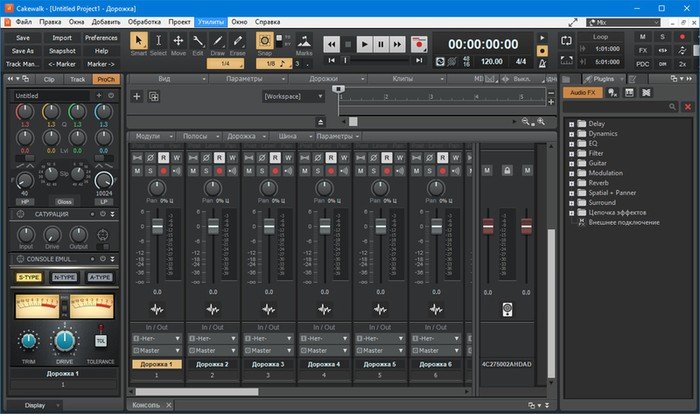
Task: Clear plugin search with red X
Action: pyautogui.click(x=688, y=107)
